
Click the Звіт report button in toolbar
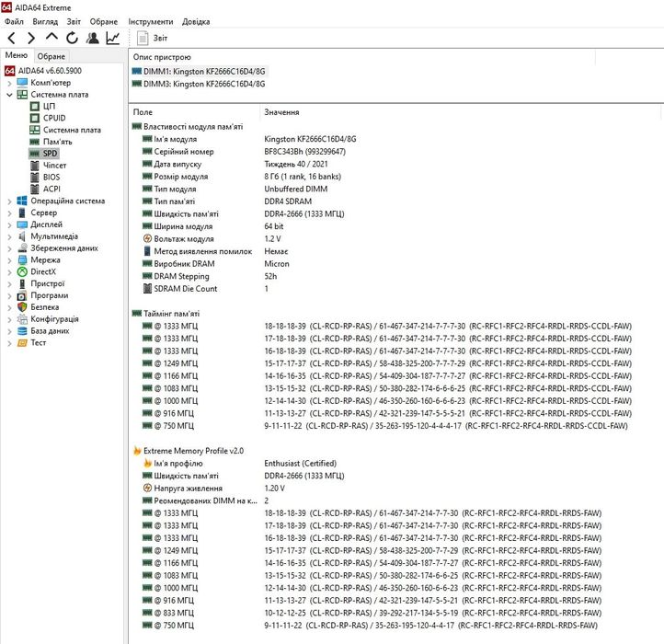(x=153, y=38)
